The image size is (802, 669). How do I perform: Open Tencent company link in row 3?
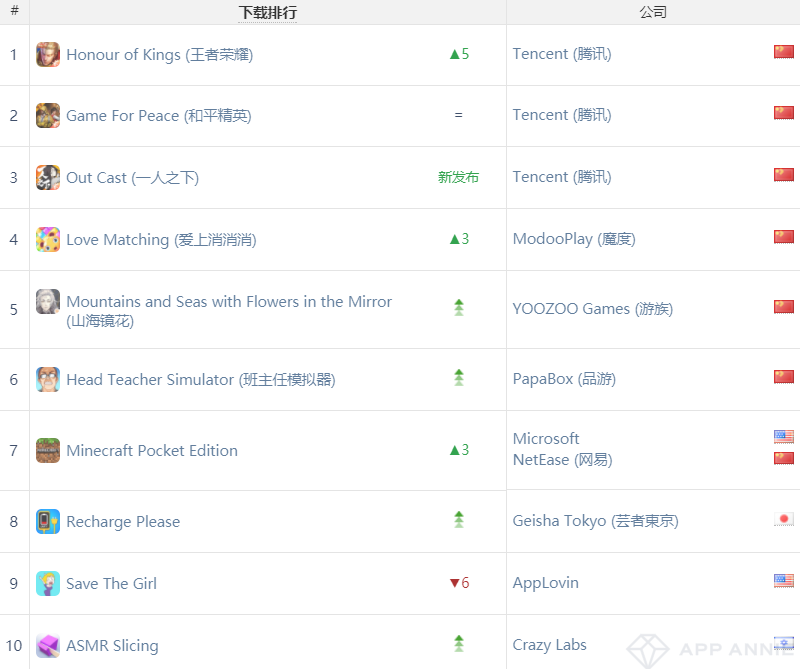[x=562, y=176]
